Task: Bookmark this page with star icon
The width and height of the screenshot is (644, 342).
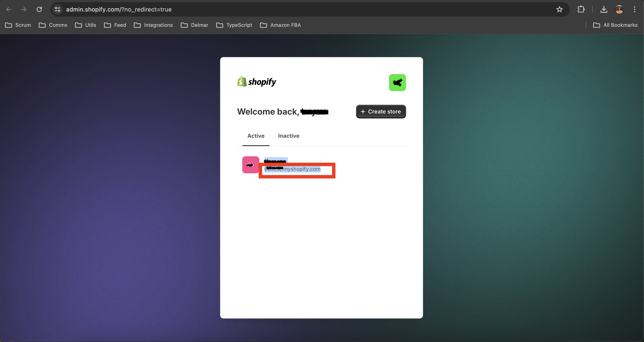Action: pos(559,10)
